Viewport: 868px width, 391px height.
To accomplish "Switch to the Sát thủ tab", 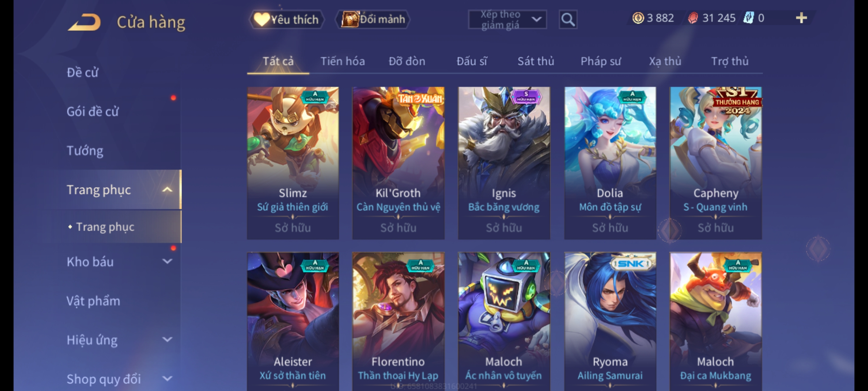I will tap(536, 61).
